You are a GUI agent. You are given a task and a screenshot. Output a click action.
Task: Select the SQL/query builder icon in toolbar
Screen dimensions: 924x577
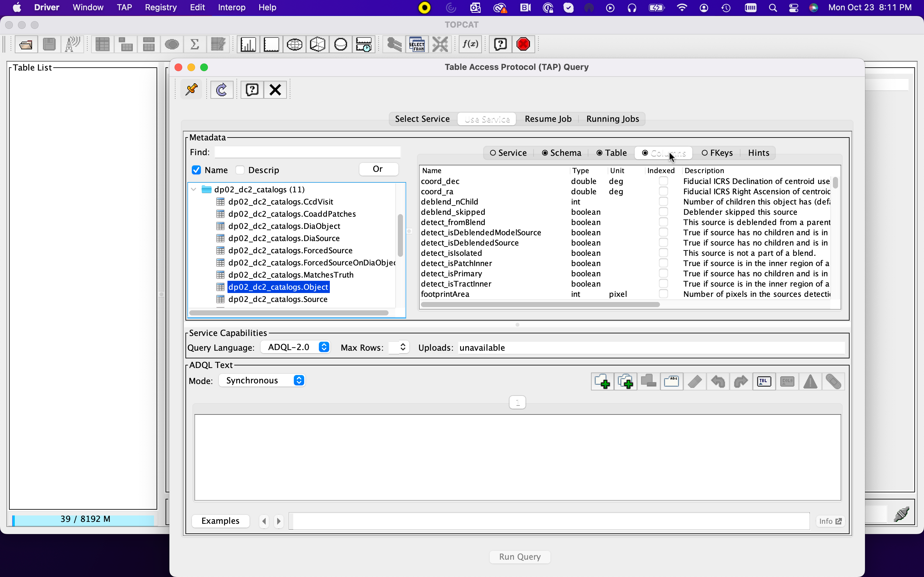point(416,45)
